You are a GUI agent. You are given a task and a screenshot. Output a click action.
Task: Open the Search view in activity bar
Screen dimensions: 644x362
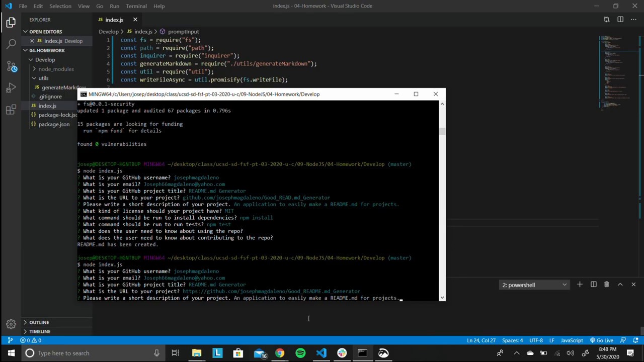tap(11, 44)
